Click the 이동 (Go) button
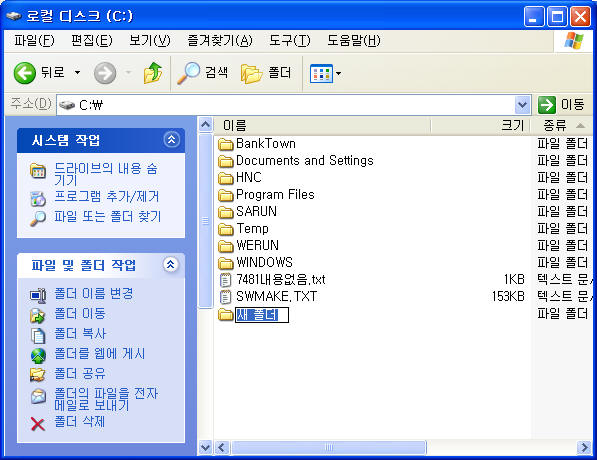The width and height of the screenshot is (597, 460). pyautogui.click(x=562, y=104)
